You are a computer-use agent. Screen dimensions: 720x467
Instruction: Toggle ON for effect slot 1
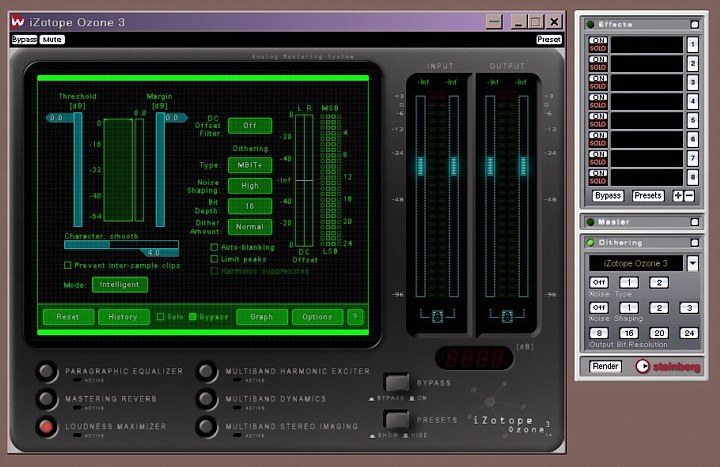[x=598, y=40]
